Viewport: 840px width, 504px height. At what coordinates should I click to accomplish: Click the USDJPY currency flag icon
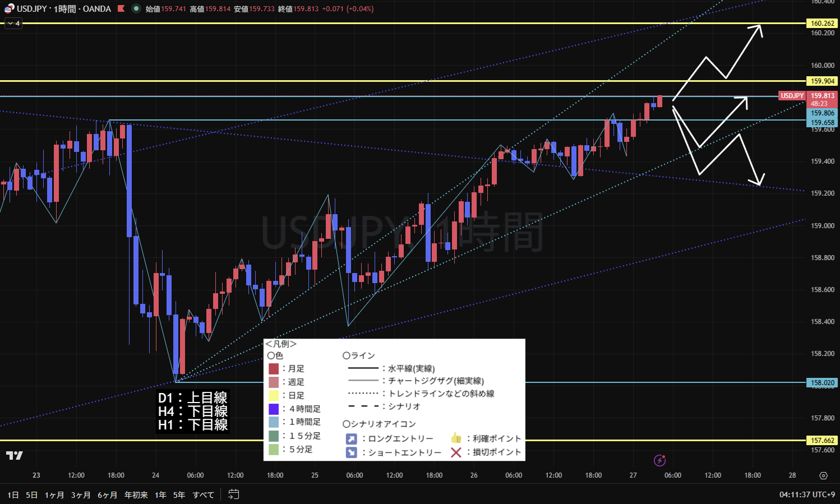point(9,8)
